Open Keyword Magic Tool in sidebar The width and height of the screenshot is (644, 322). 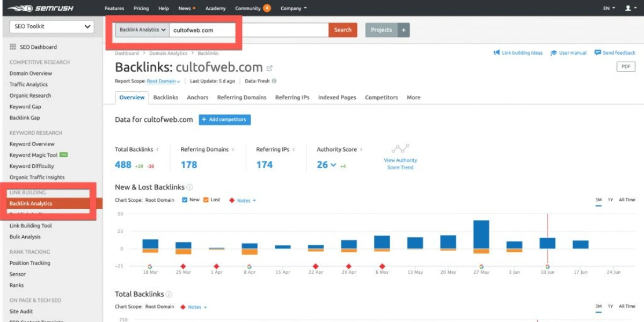click(x=33, y=155)
